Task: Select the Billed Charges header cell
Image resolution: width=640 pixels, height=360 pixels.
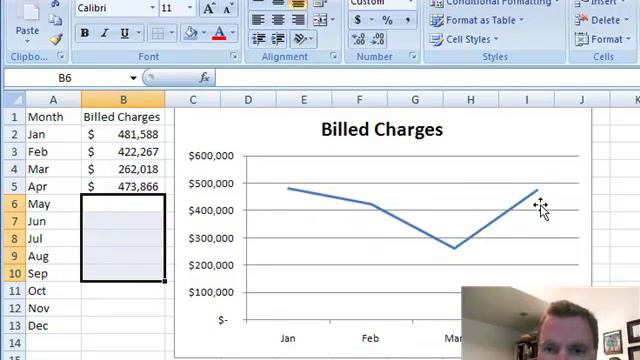Action: pyautogui.click(x=123, y=117)
